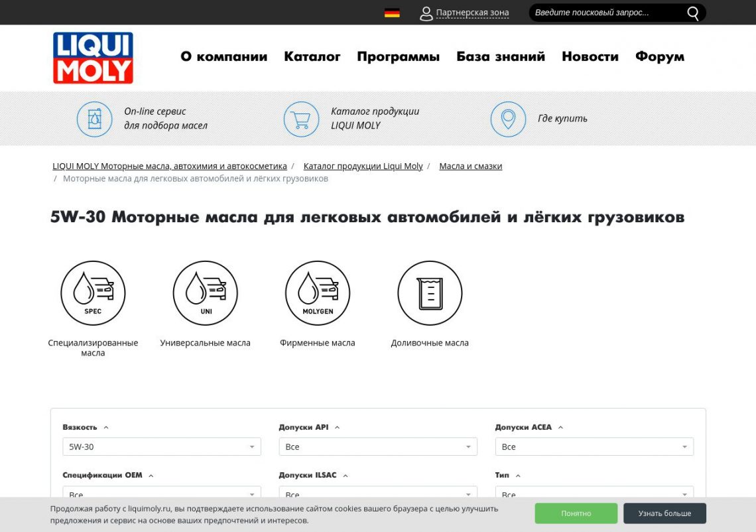Collapse the Вязкость filter chevron

(x=106, y=427)
